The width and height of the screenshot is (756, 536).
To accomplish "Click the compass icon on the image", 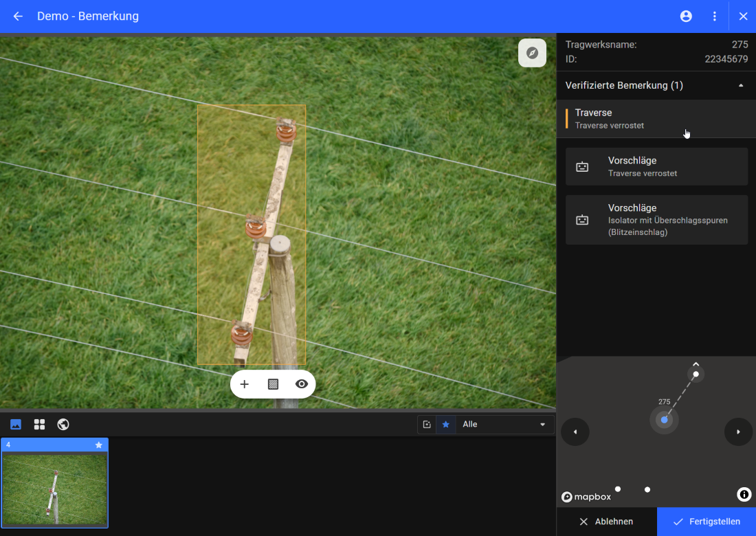I will [532, 53].
